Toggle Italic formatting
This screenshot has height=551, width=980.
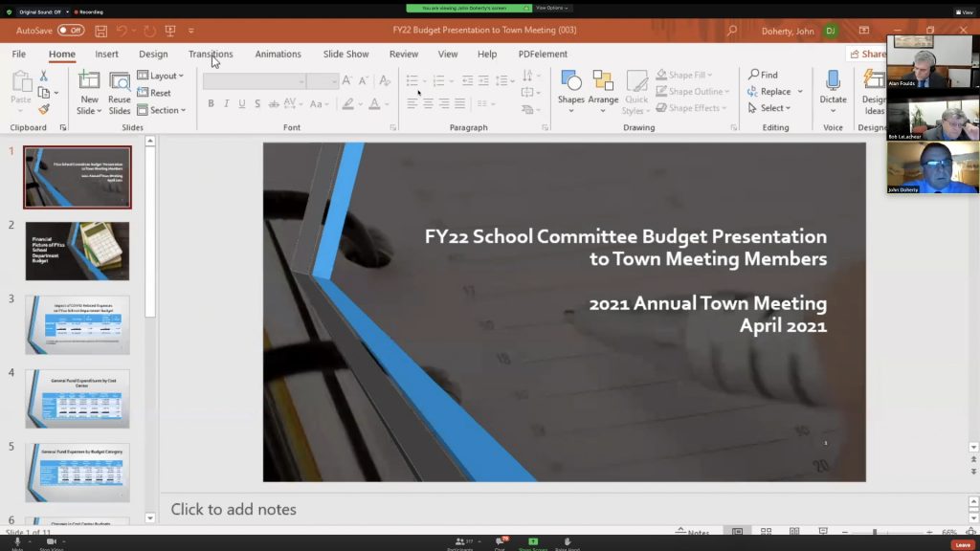coord(226,103)
